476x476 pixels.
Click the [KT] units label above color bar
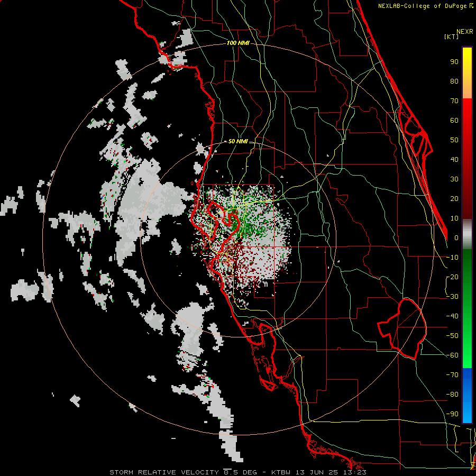tap(451, 36)
